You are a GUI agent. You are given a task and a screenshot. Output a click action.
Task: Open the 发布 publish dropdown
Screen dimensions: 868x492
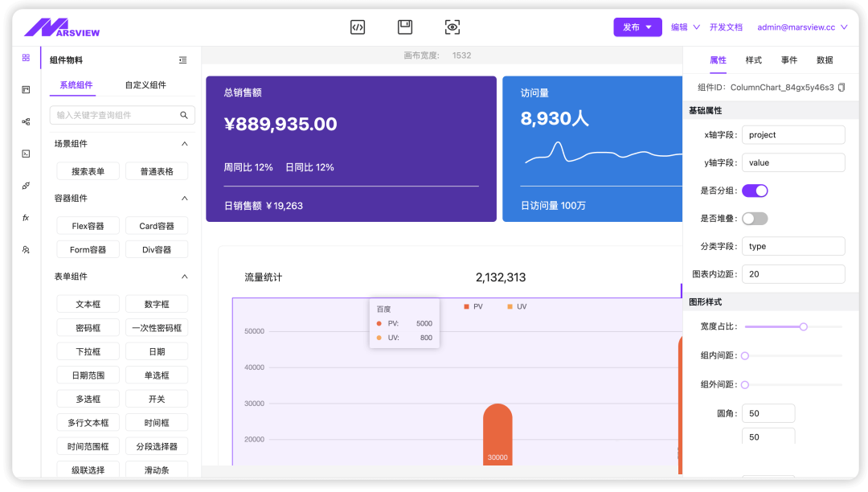tap(637, 27)
